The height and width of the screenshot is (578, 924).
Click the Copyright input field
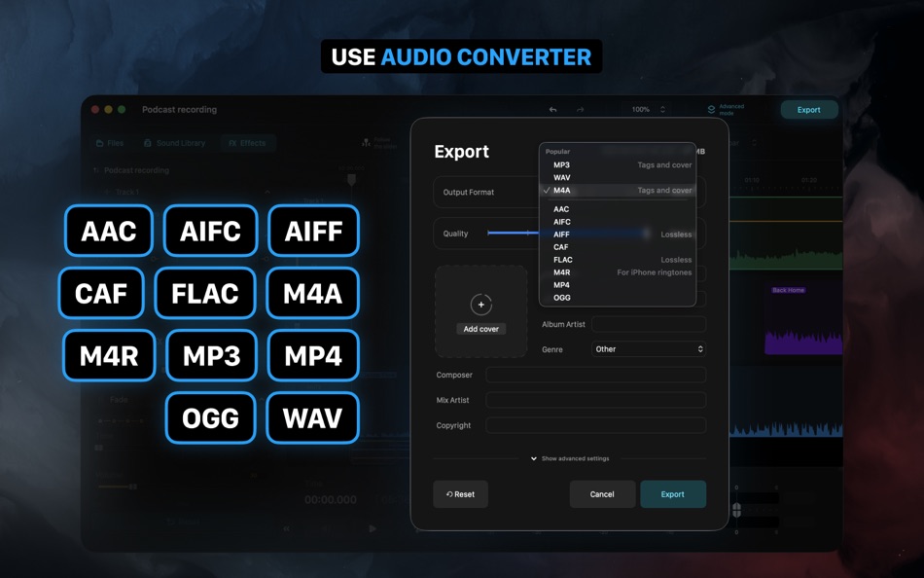(595, 424)
